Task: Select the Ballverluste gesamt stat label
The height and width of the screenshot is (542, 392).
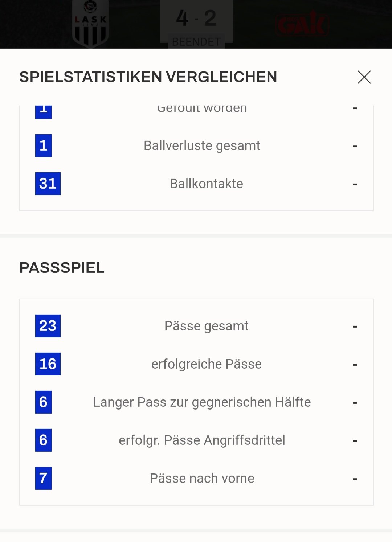Action: 202,146
